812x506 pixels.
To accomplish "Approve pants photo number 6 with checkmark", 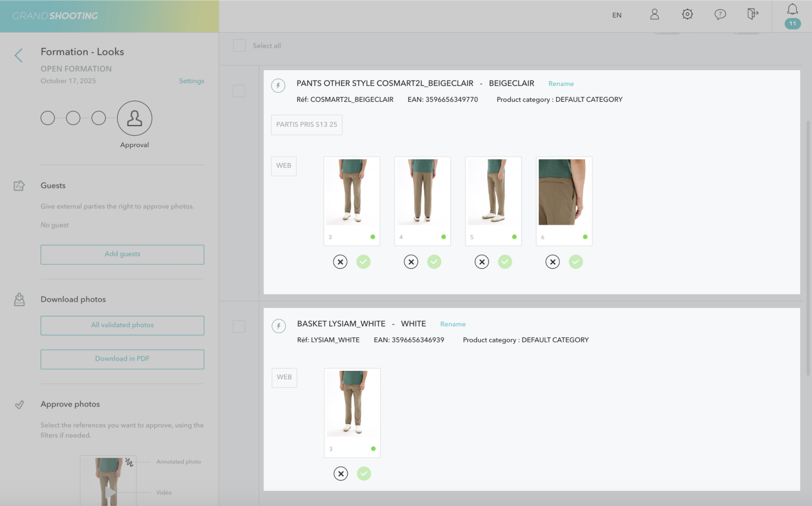I will click(576, 262).
